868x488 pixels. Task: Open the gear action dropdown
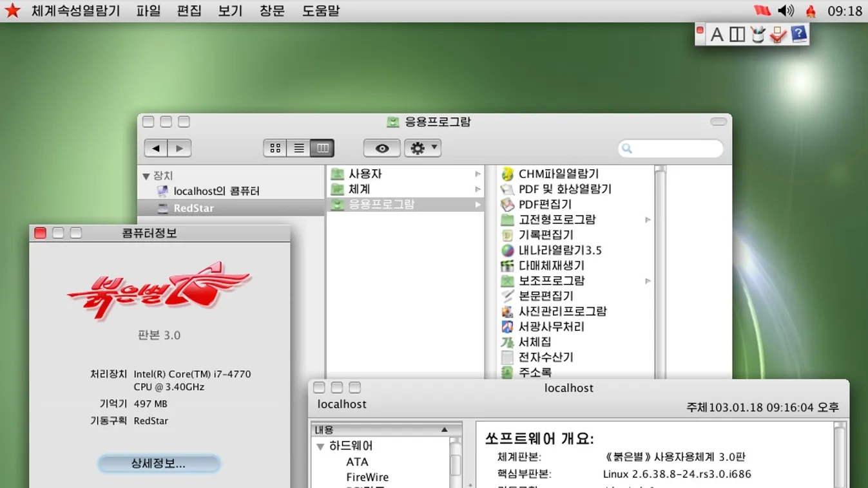click(x=423, y=148)
